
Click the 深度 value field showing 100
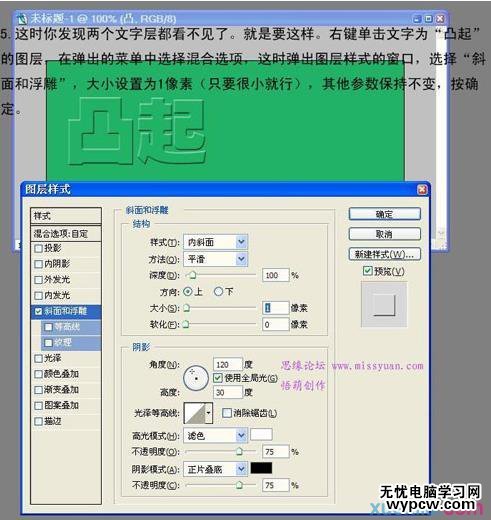pos(275,275)
